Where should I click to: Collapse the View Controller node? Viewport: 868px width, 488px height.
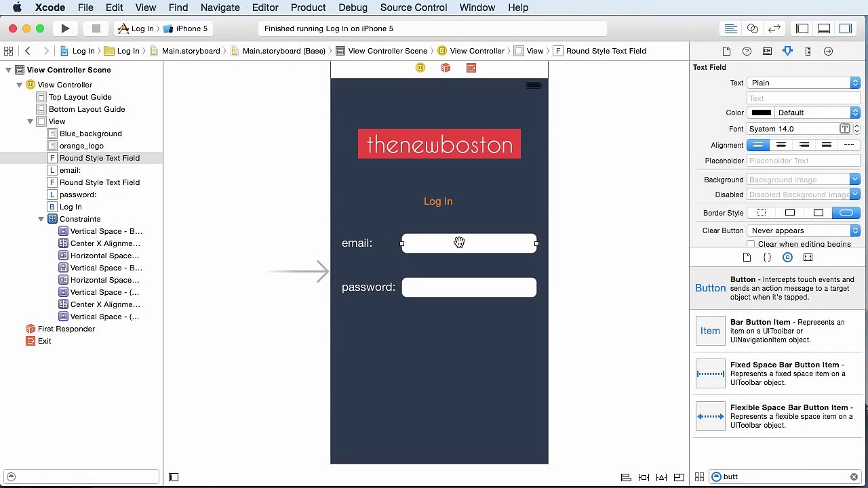tap(19, 85)
